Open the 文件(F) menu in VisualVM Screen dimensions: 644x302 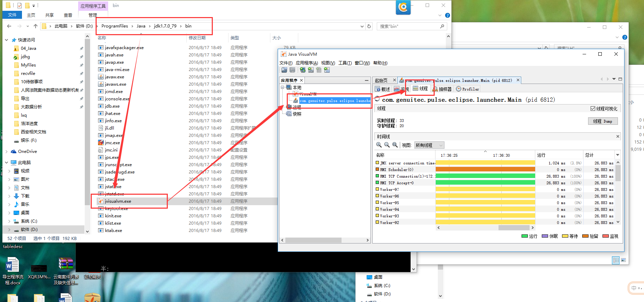[x=286, y=63]
